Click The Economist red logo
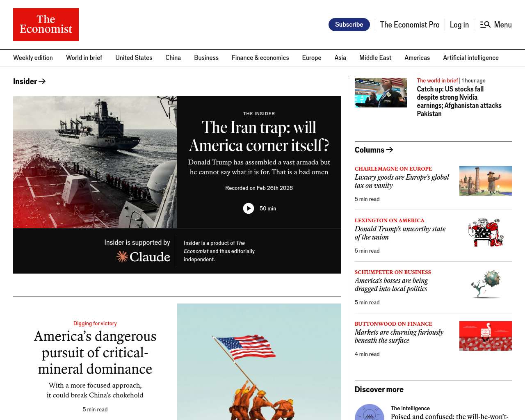The width and height of the screenshot is (525, 420). 46,25
